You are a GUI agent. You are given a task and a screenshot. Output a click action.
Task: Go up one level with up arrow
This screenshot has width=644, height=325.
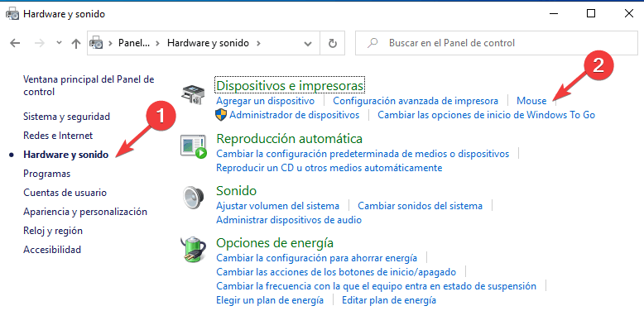coord(76,43)
